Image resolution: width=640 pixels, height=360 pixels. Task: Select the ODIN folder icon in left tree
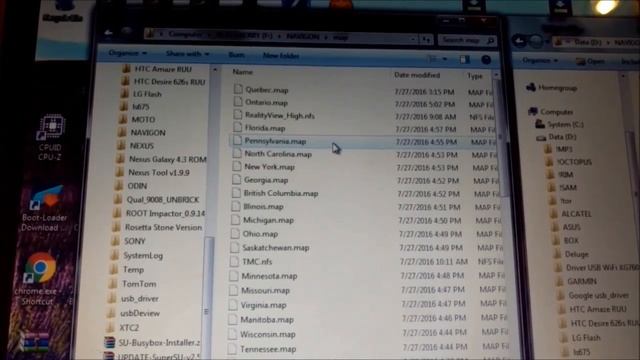[119, 186]
